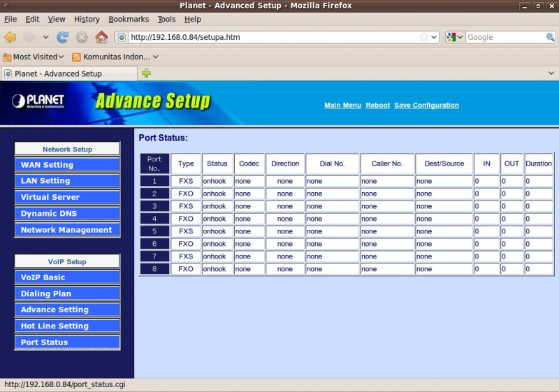The height and width of the screenshot is (392, 559).
Task: Select the Planet - Advanced Setup tab
Action: (58, 73)
